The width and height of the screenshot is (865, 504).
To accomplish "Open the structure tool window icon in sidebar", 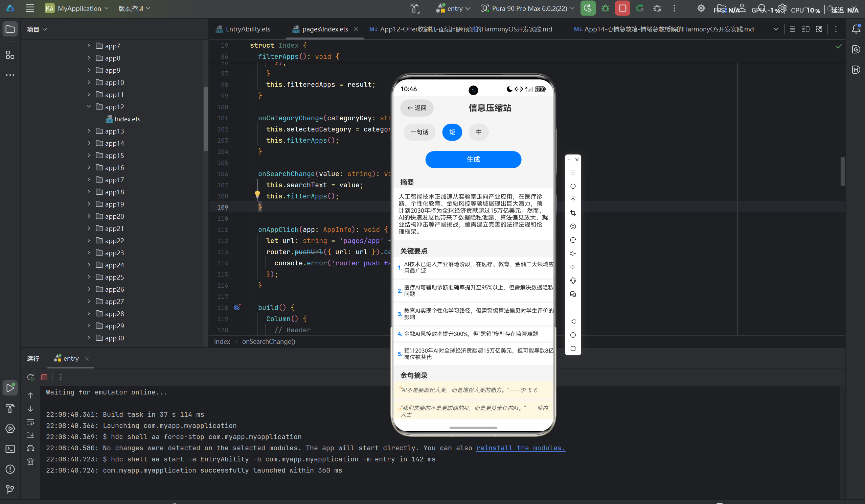I will (x=10, y=55).
